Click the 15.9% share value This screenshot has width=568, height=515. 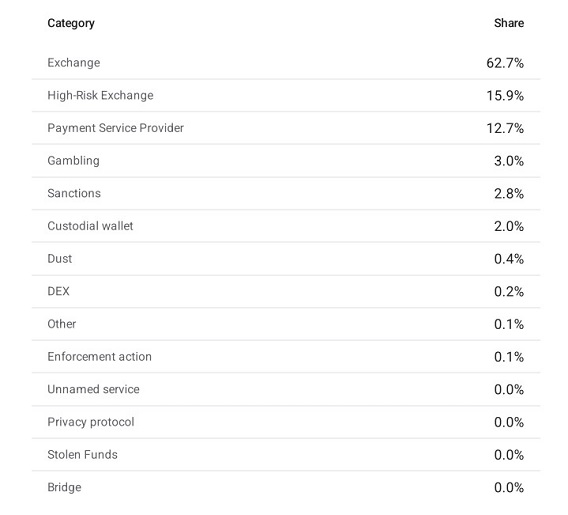505,96
